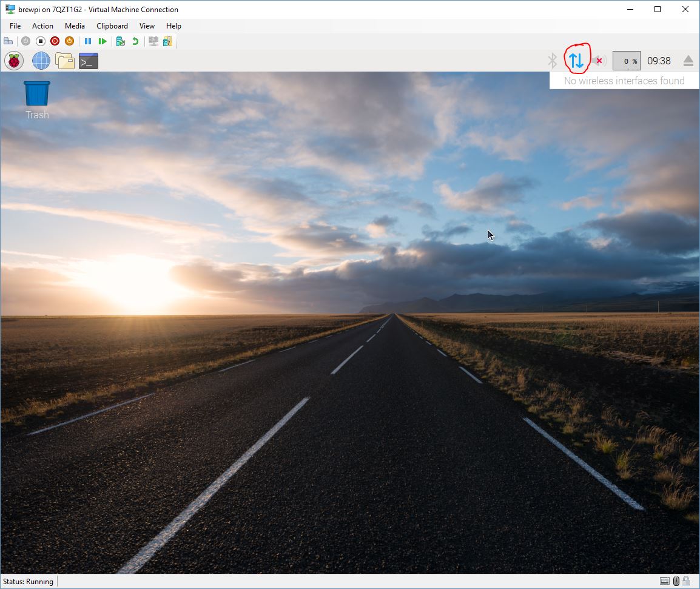Click the 0 % CPU usage monitor
This screenshot has height=589, width=700.
627,61
